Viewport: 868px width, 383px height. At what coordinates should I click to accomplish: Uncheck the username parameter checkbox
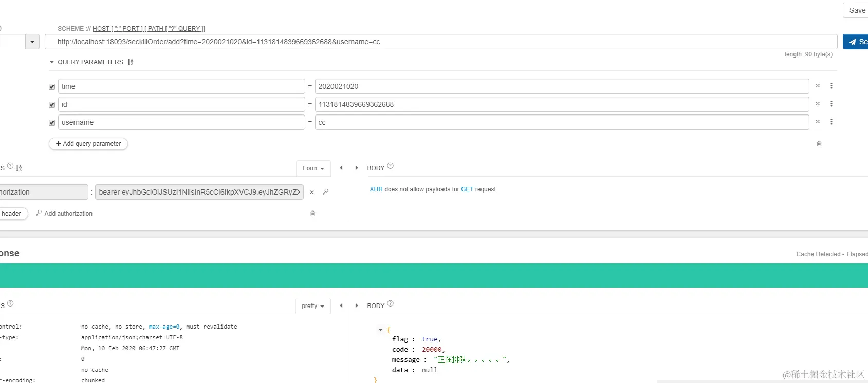(52, 123)
